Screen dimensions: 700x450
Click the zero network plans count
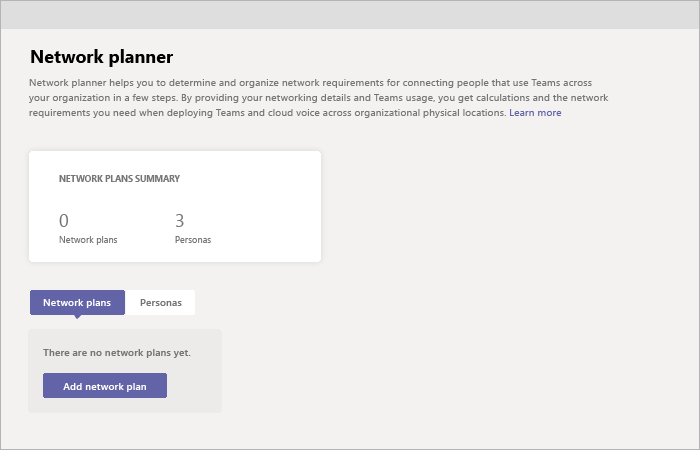[x=64, y=221]
